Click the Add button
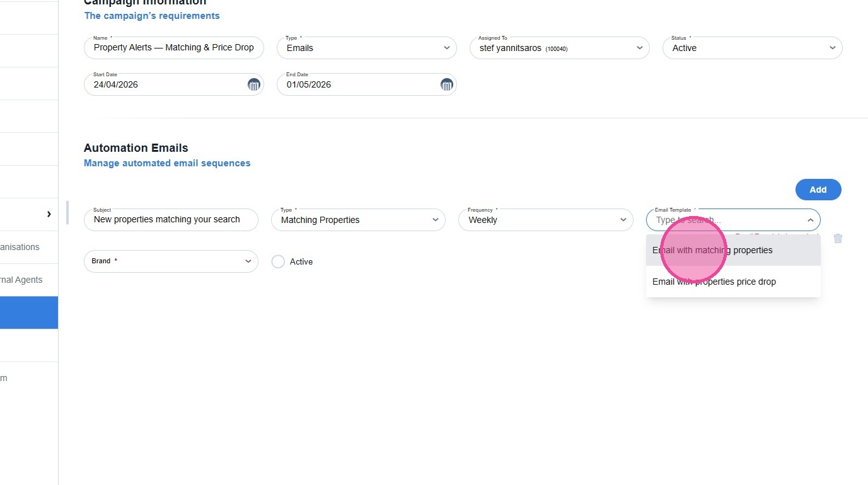868x485 pixels. coord(818,190)
